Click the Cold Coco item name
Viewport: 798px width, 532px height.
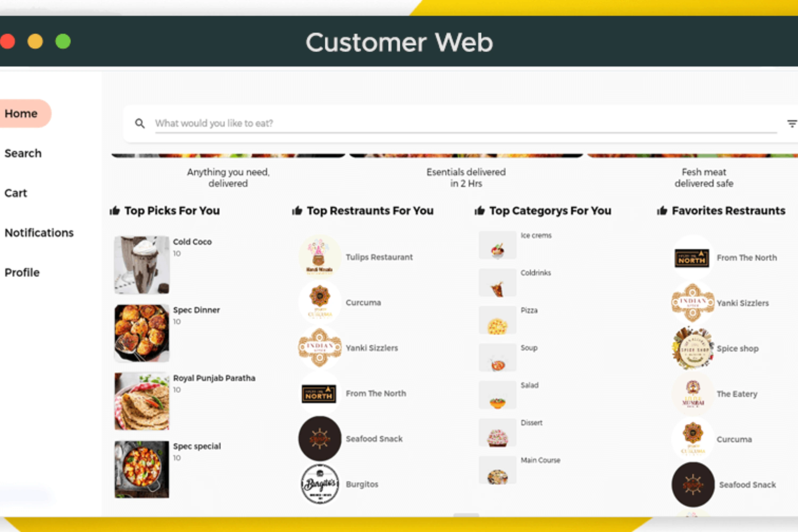click(x=192, y=242)
